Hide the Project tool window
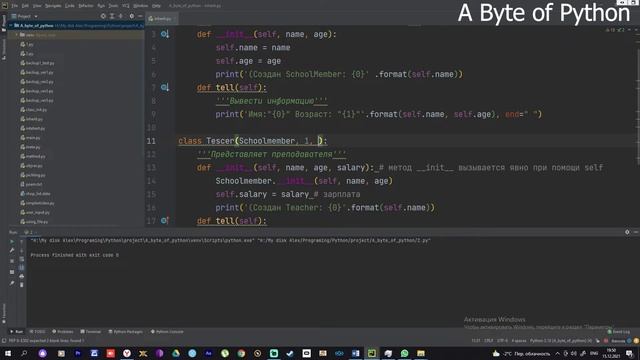Image resolution: width=640 pixels, height=360 pixels. coord(140,16)
